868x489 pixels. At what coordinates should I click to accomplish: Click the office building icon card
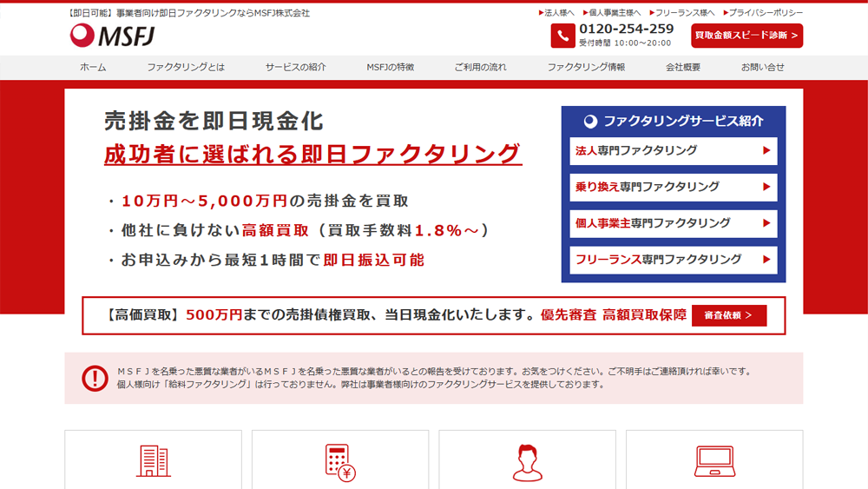coord(154,459)
